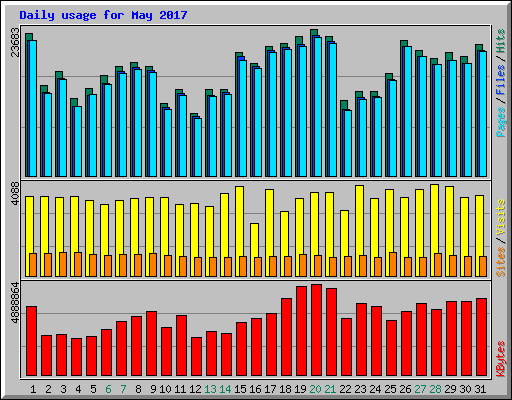Click day label 10 on the axis
The height and width of the screenshot is (400, 512).
pyautogui.click(x=165, y=389)
